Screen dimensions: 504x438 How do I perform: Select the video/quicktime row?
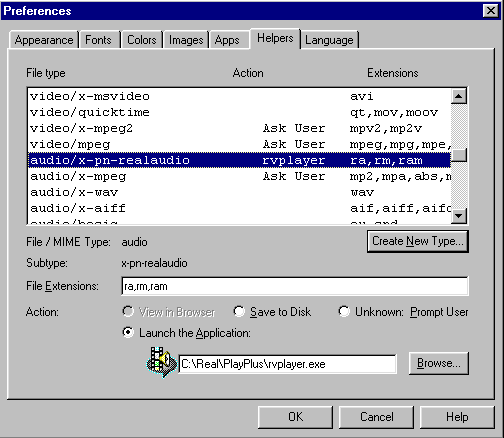[239, 112]
